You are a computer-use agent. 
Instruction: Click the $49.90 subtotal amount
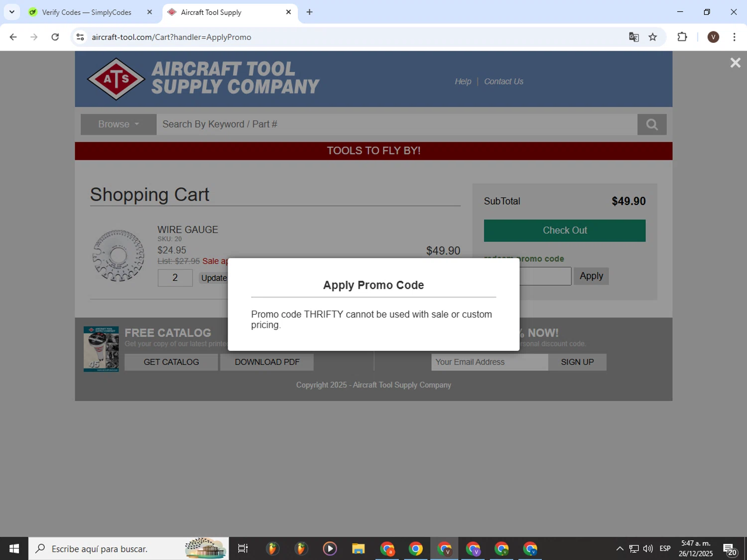pos(628,201)
